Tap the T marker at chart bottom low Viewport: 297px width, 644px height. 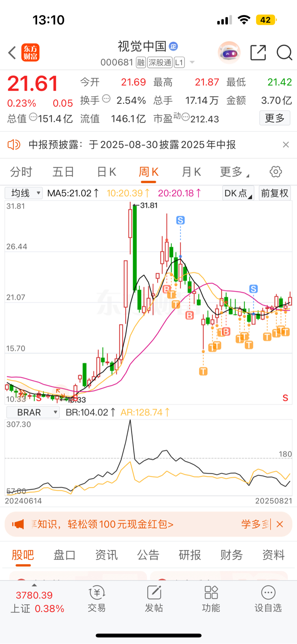pyautogui.click(x=203, y=372)
